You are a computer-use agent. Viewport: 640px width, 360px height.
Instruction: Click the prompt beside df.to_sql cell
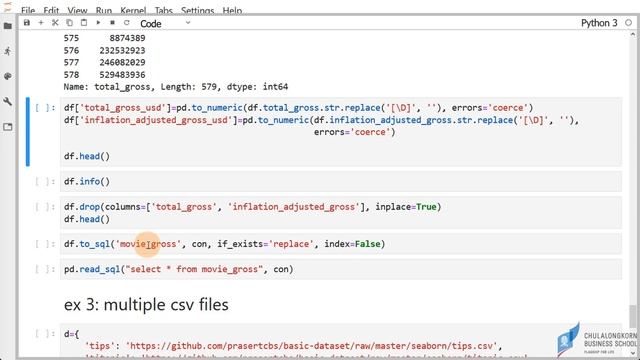[x=45, y=244]
